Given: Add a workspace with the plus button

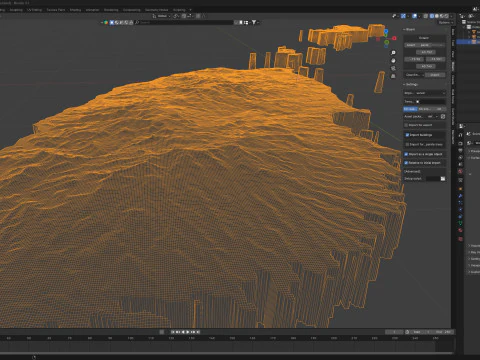Looking at the screenshot, I should click(x=190, y=10).
